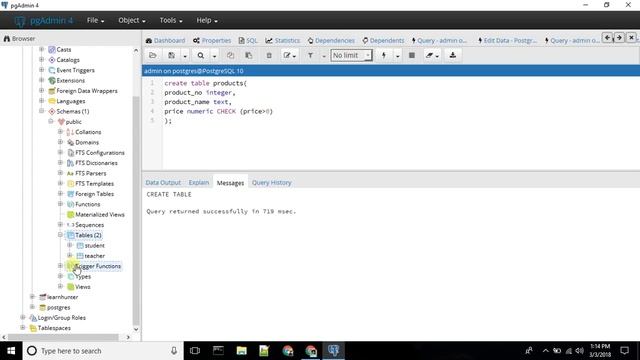
Task: Open the Save options dropdown arrow
Action: 184,56
